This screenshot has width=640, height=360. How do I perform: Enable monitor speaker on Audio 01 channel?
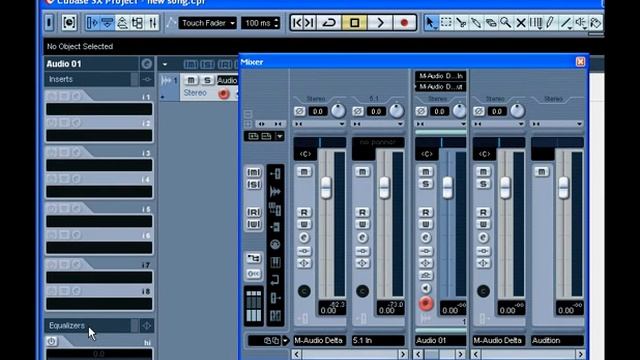point(425,288)
